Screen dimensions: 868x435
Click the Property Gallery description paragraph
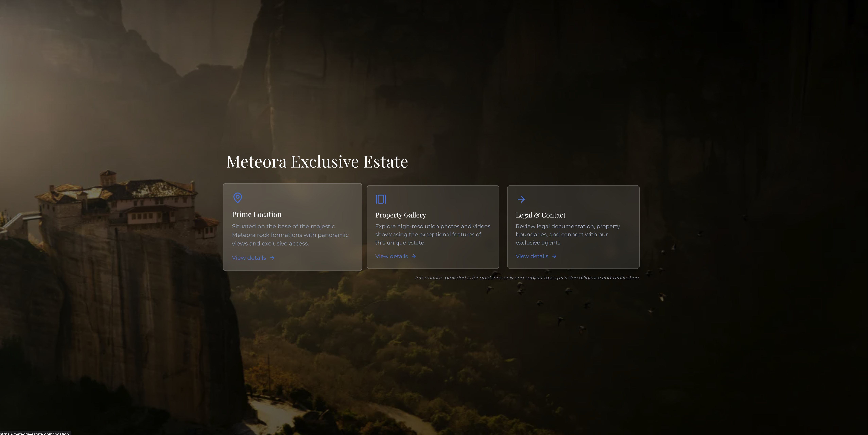[433, 234]
